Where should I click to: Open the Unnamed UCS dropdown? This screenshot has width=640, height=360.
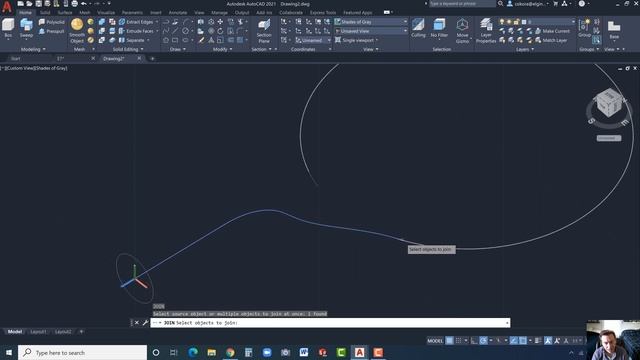pos(313,40)
